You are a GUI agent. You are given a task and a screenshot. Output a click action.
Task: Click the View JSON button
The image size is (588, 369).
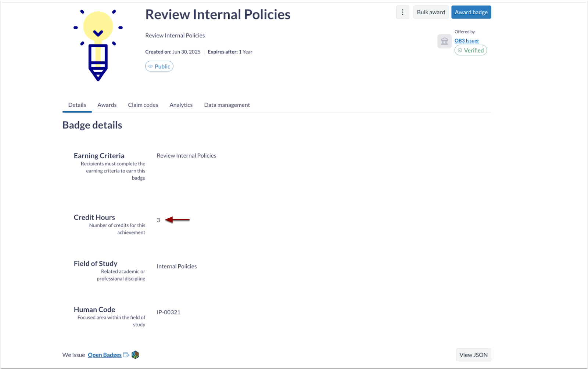[x=473, y=355]
